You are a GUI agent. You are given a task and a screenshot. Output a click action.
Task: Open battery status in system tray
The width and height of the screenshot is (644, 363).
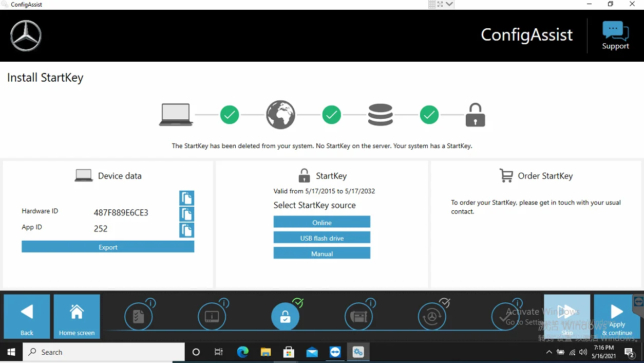click(x=560, y=352)
